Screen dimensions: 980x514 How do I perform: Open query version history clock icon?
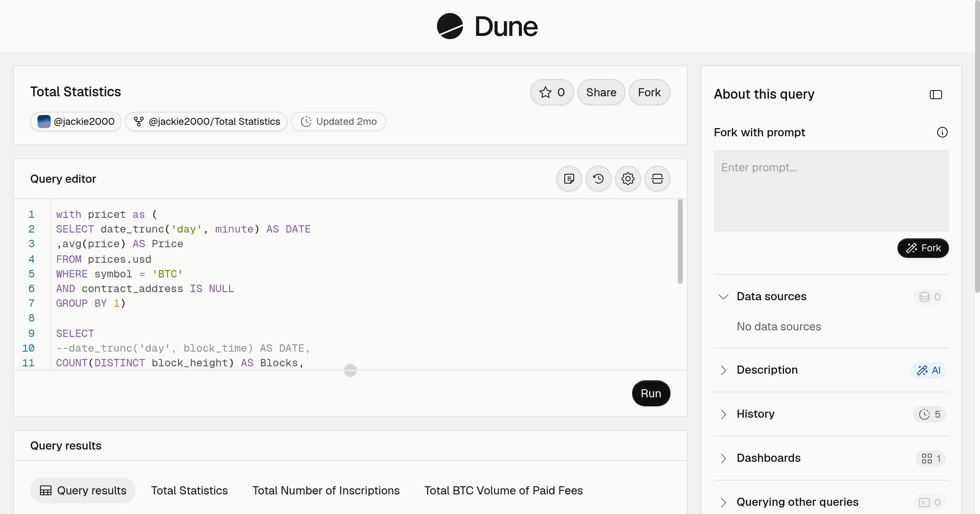[598, 179]
